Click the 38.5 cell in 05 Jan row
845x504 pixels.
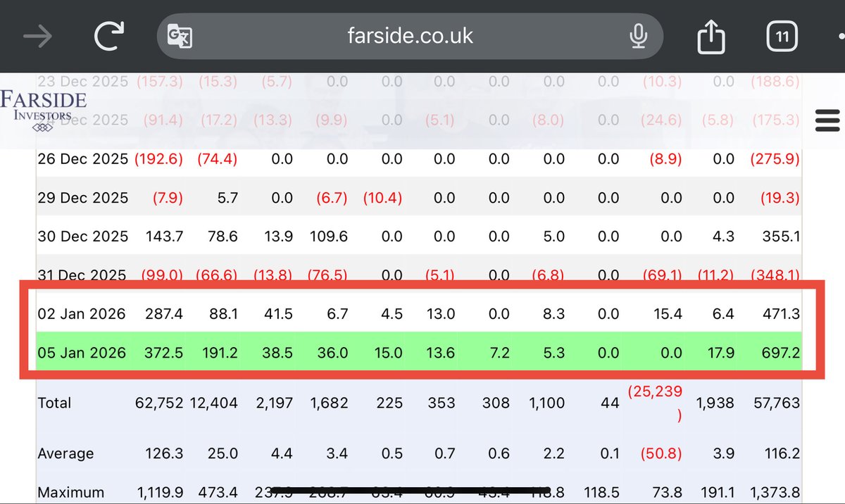[x=278, y=352]
